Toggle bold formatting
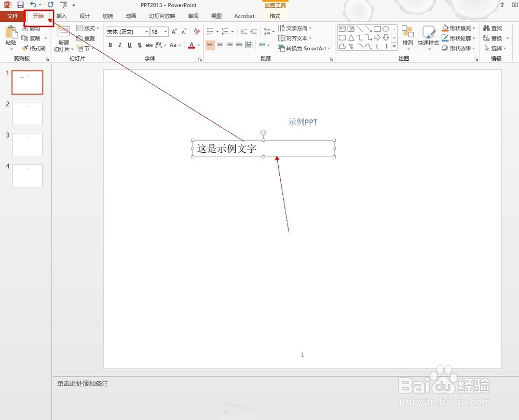The width and height of the screenshot is (519, 420). (110, 45)
